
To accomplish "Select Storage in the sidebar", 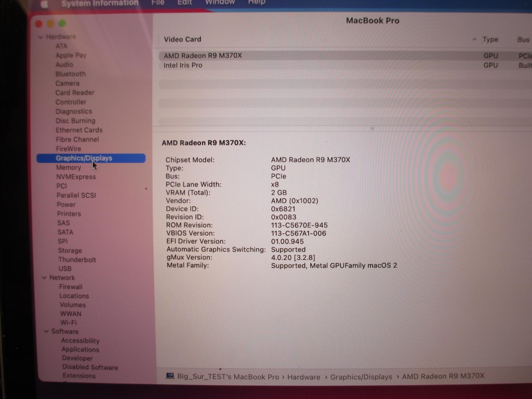I will [70, 250].
